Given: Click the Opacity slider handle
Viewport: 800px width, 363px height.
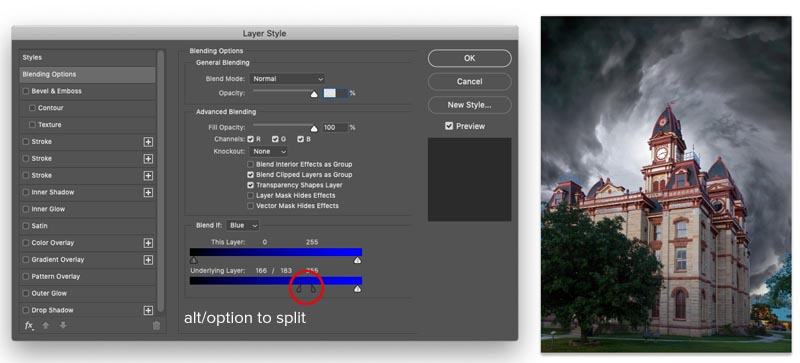Looking at the screenshot, I should 314,94.
